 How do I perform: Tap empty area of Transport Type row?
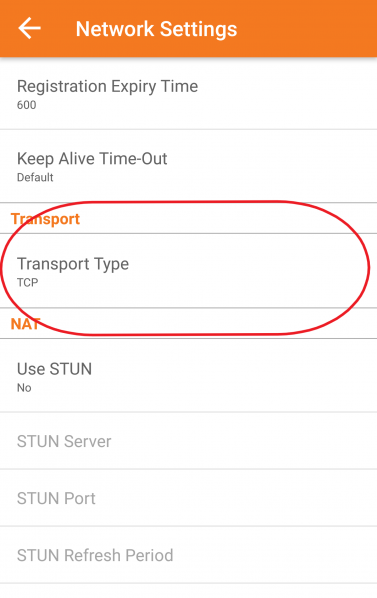click(267, 270)
